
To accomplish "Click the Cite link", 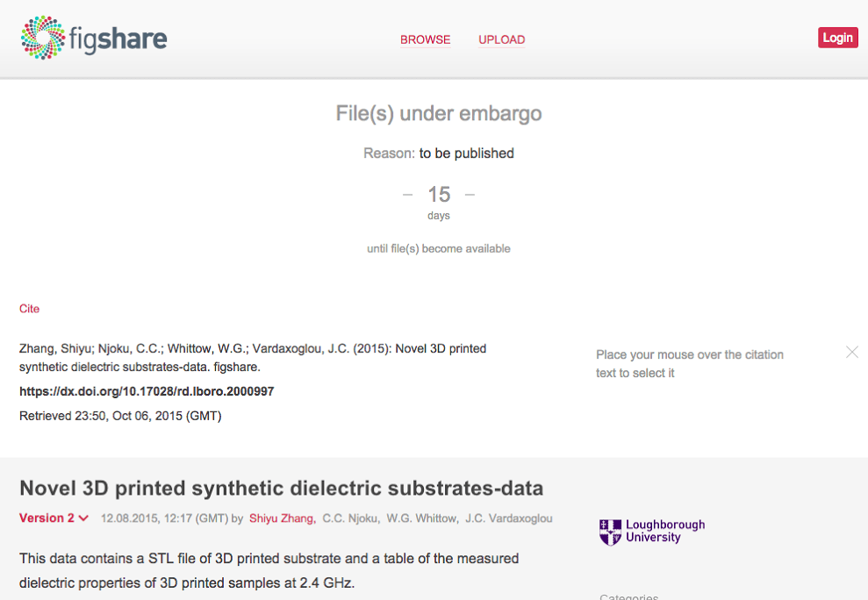I will [29, 309].
